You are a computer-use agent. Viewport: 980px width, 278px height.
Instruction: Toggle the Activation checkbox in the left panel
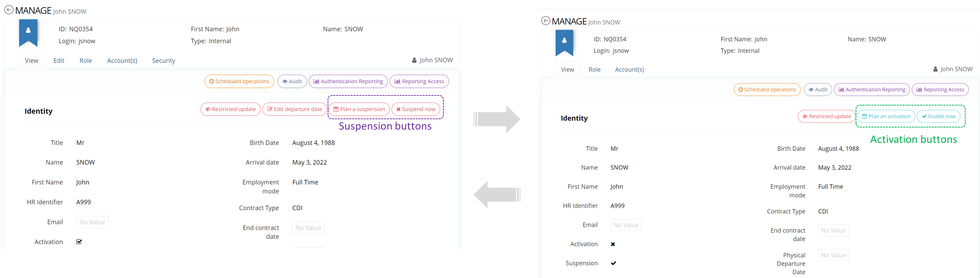click(x=79, y=242)
